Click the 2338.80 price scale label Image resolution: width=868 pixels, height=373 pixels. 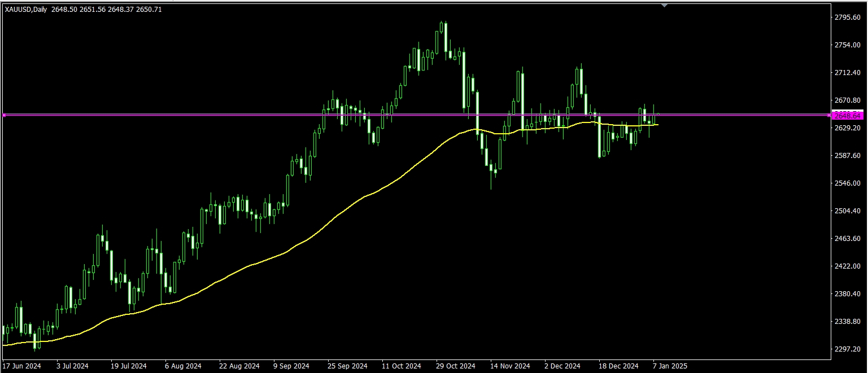[x=847, y=322]
